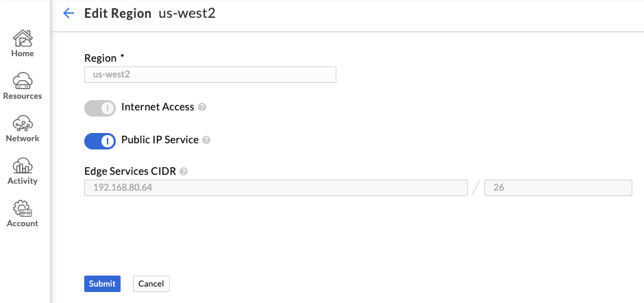Screen dimensions: 644x303
Task: Open the Resources cloud server icon
Action: click(x=23, y=81)
